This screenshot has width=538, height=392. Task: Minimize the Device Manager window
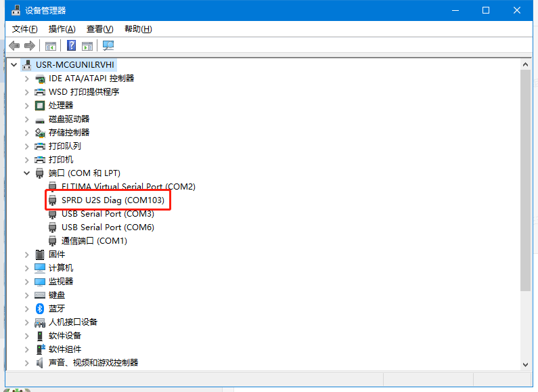tap(455, 10)
